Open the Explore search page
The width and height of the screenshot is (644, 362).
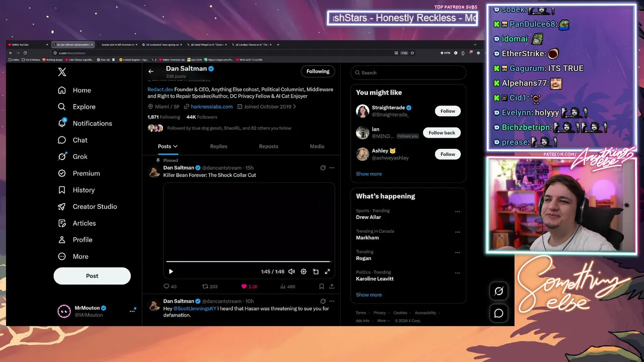[76, 107]
